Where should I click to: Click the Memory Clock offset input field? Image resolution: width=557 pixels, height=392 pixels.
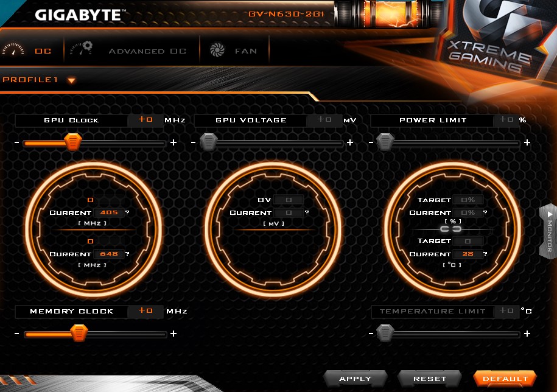click(x=145, y=310)
